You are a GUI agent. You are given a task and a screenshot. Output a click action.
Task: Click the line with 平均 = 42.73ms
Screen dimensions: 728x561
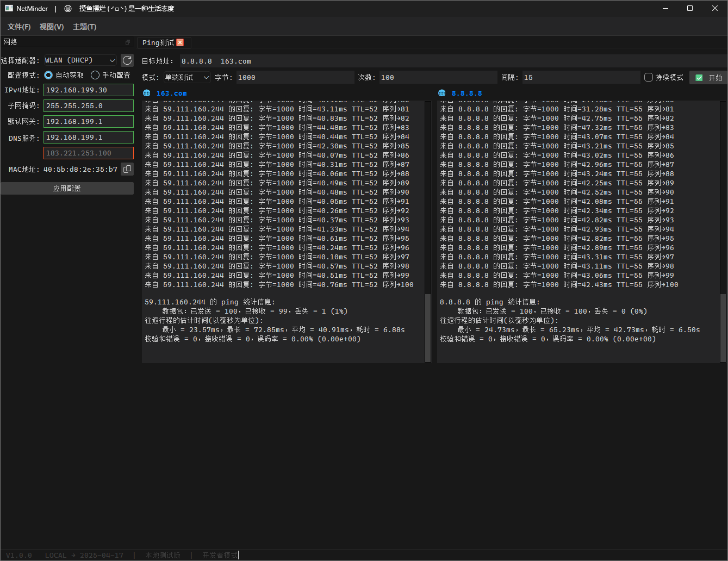tap(578, 329)
